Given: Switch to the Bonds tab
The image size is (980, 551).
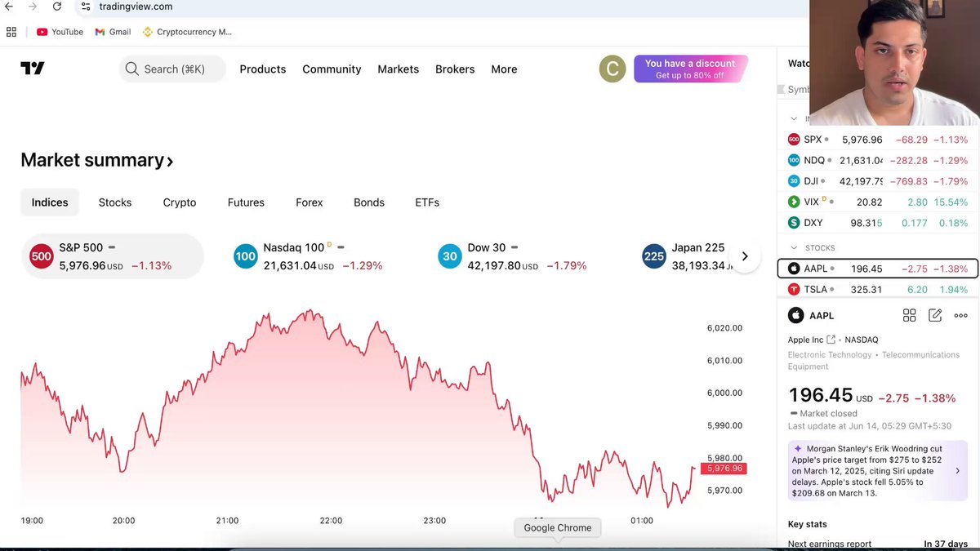Looking at the screenshot, I should tap(369, 202).
